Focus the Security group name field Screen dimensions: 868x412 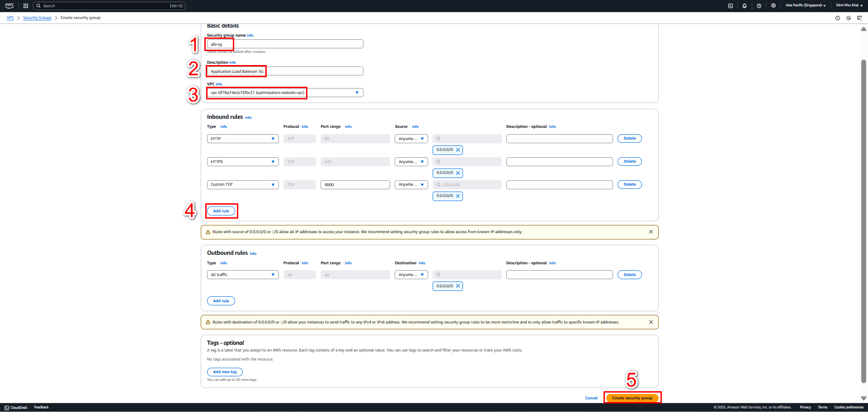point(285,44)
